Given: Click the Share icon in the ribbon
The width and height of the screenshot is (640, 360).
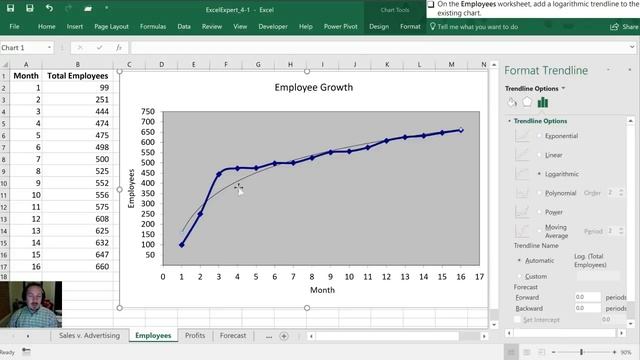Looking at the screenshot, I should point(614,27).
